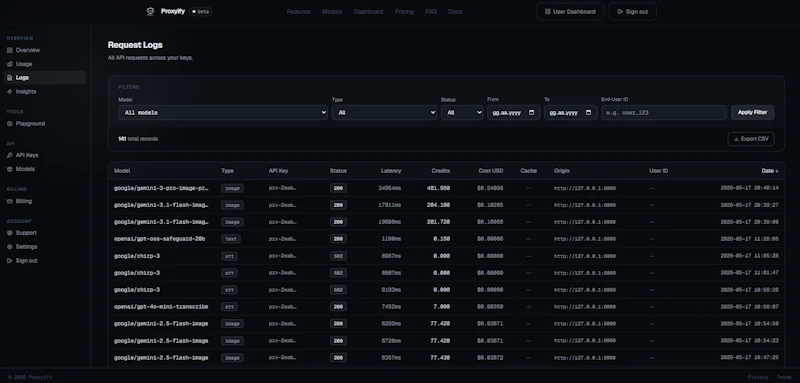
Task: Open Pricing in top navigation
Action: (x=404, y=11)
